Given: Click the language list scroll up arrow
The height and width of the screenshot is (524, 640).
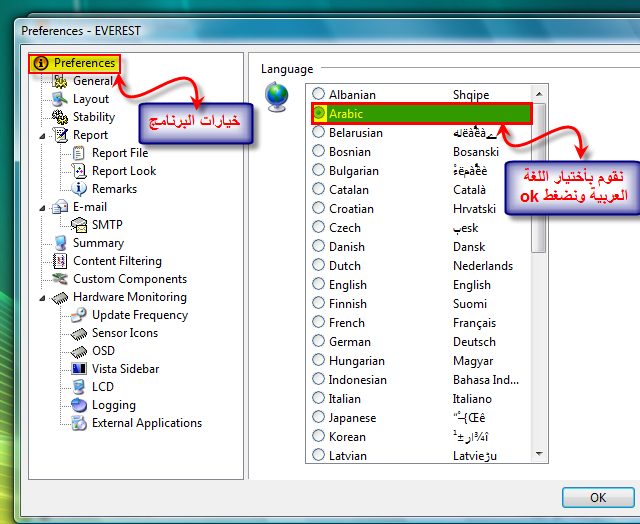Looking at the screenshot, I should click(x=539, y=94).
